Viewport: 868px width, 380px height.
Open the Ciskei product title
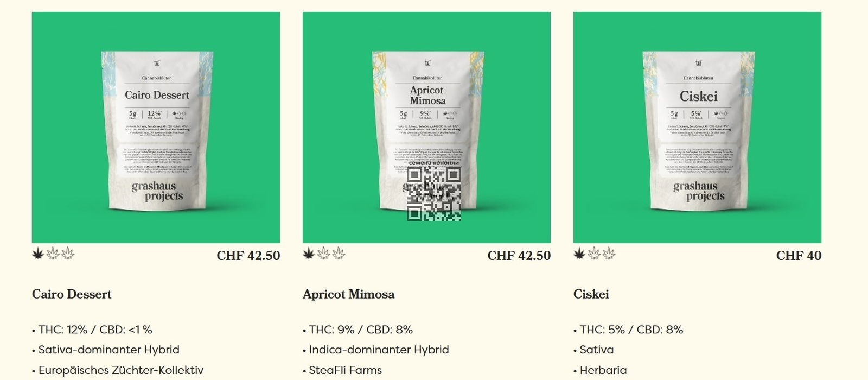591,294
